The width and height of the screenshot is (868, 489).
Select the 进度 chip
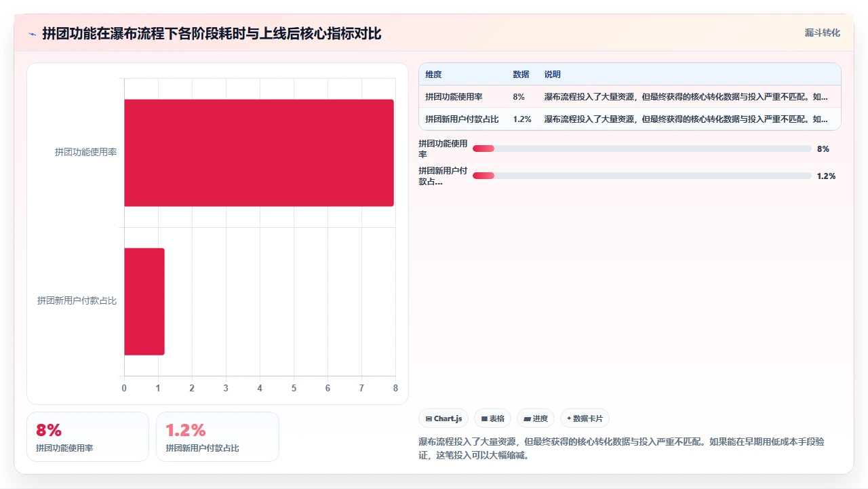(x=536, y=418)
